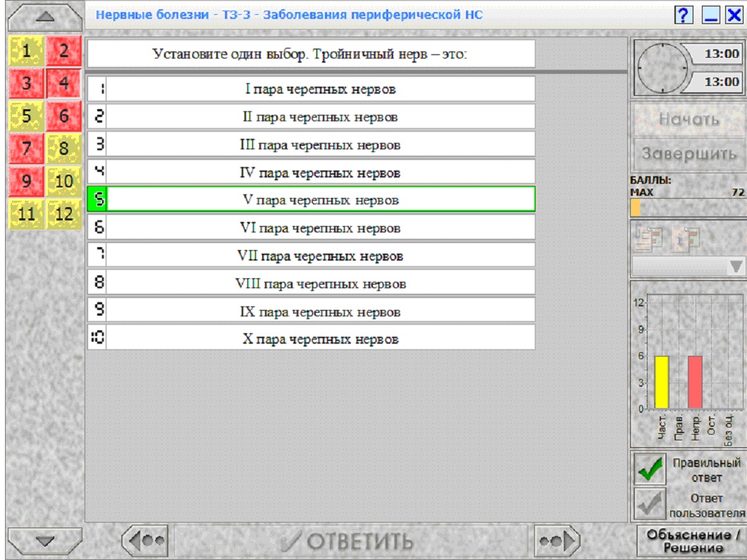Close the test window

pyautogui.click(x=734, y=15)
